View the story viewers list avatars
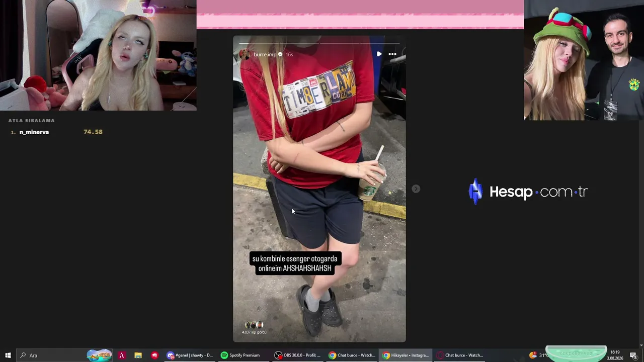The image size is (644, 362). [x=253, y=325]
